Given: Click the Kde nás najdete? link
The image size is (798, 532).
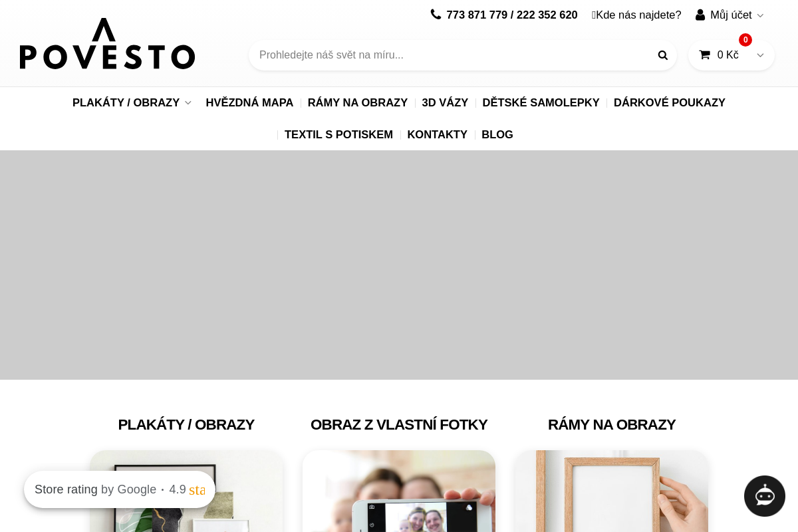Looking at the screenshot, I should tap(636, 15).
